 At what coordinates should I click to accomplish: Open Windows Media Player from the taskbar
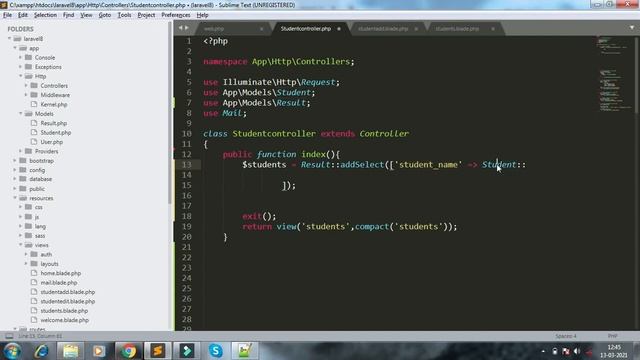99,351
